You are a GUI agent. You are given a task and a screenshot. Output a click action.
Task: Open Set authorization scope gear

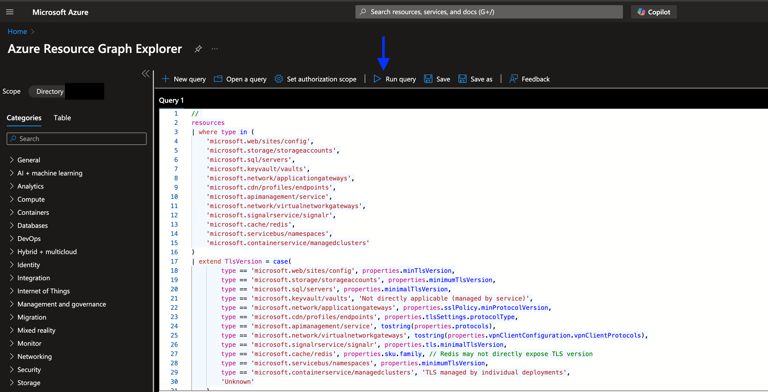279,79
